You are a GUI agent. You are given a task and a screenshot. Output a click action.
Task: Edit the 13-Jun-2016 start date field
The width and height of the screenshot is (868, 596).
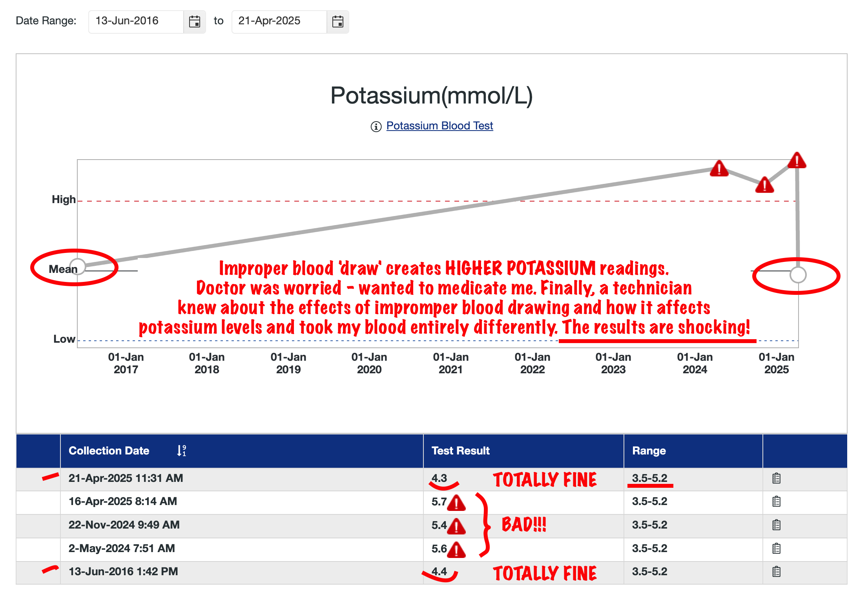pos(136,22)
